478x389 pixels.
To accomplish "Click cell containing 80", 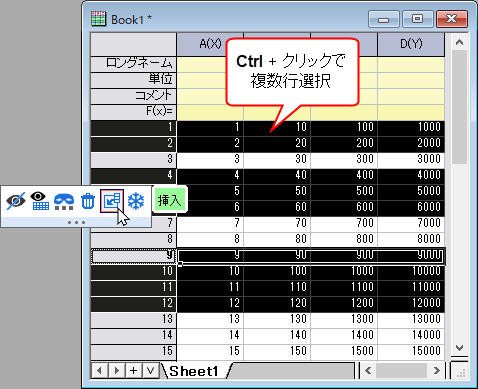I will coord(277,240).
